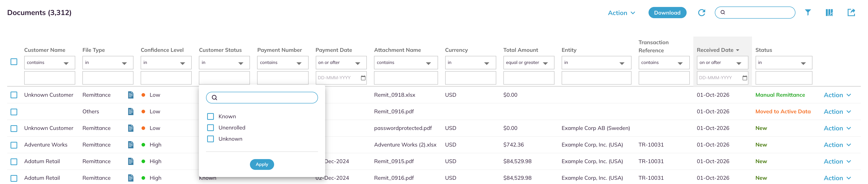Open document icon for Remit_0918.xlsx row
The height and width of the screenshot is (184, 868).
[131, 95]
